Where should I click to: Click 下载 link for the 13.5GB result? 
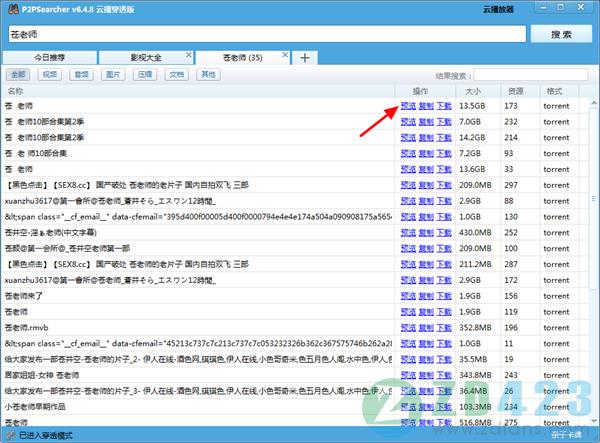pos(444,106)
